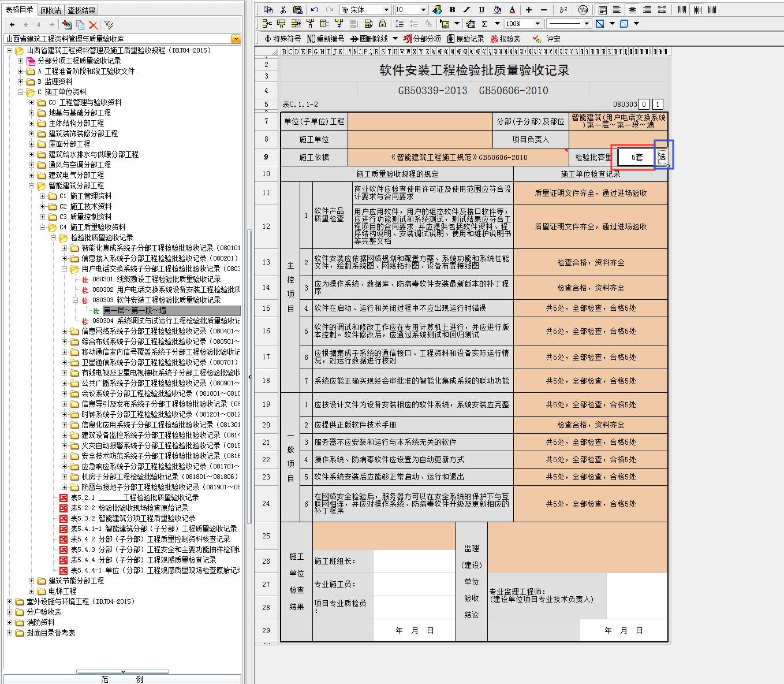The height and width of the screenshot is (684, 784).
Task: Click the vertical scrollbar of the tree panel
Action: 249,376
